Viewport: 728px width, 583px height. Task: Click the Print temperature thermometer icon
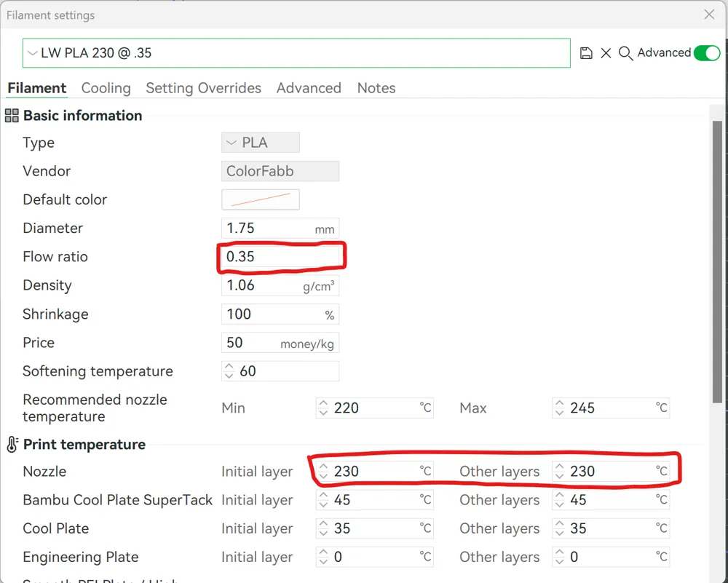tap(12, 445)
